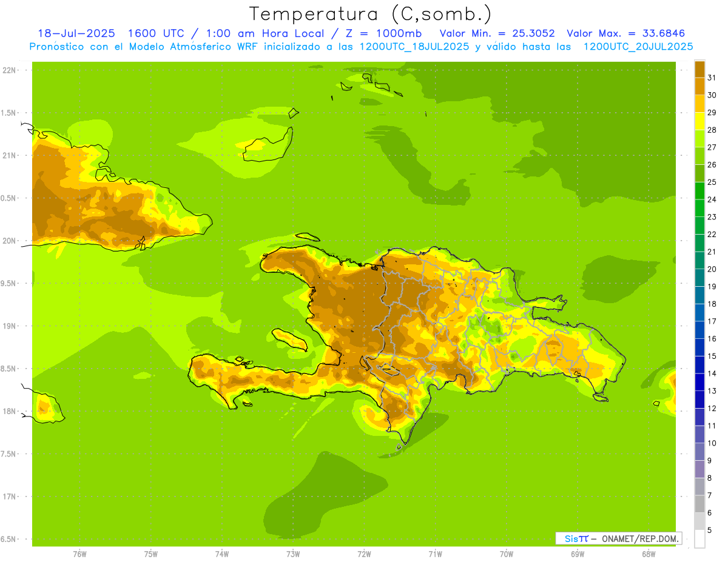Viewport: 728px width, 562px height.
Task: Click the 'Valor Max. = 33.6846' value
Action: coord(626,33)
